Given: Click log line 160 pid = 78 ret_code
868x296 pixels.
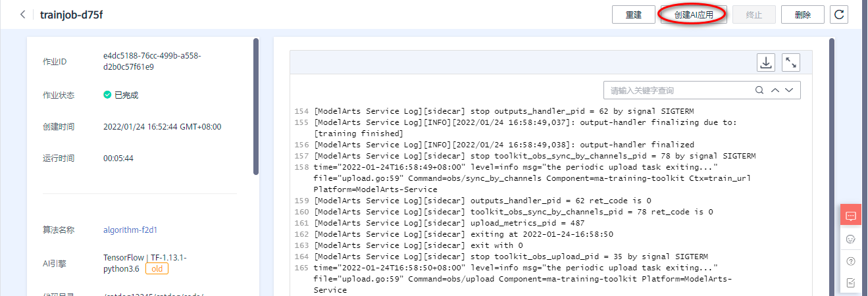Looking at the screenshot, I should point(513,212).
